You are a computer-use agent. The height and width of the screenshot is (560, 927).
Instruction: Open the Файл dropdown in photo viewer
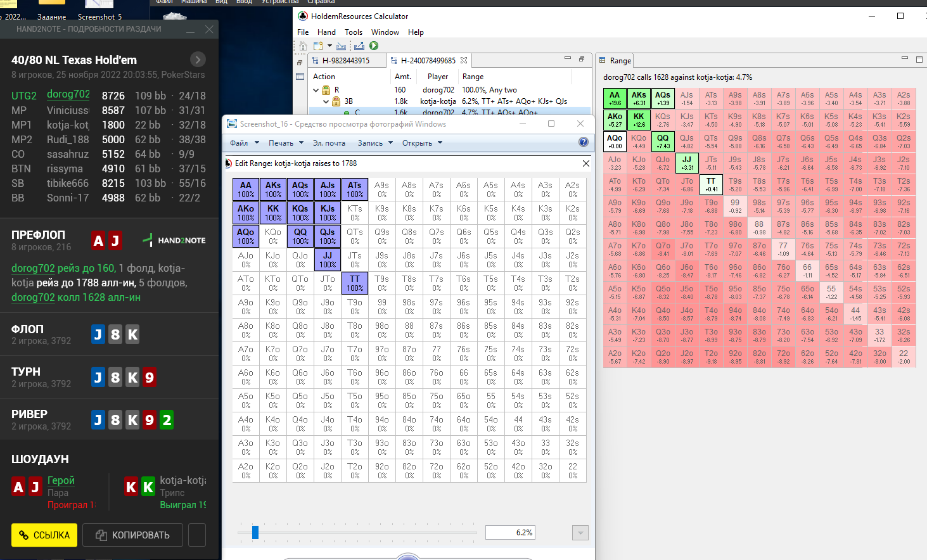click(245, 143)
